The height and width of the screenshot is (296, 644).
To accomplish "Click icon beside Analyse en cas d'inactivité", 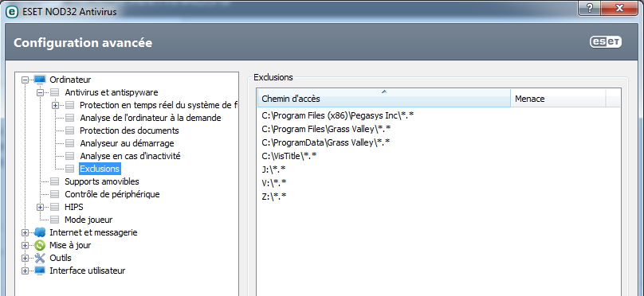I will click(x=70, y=156).
